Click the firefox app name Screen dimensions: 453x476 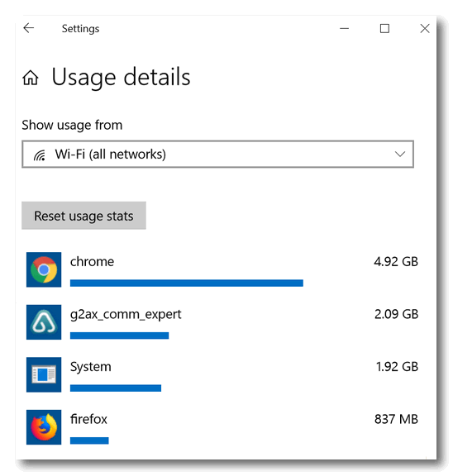tap(88, 419)
